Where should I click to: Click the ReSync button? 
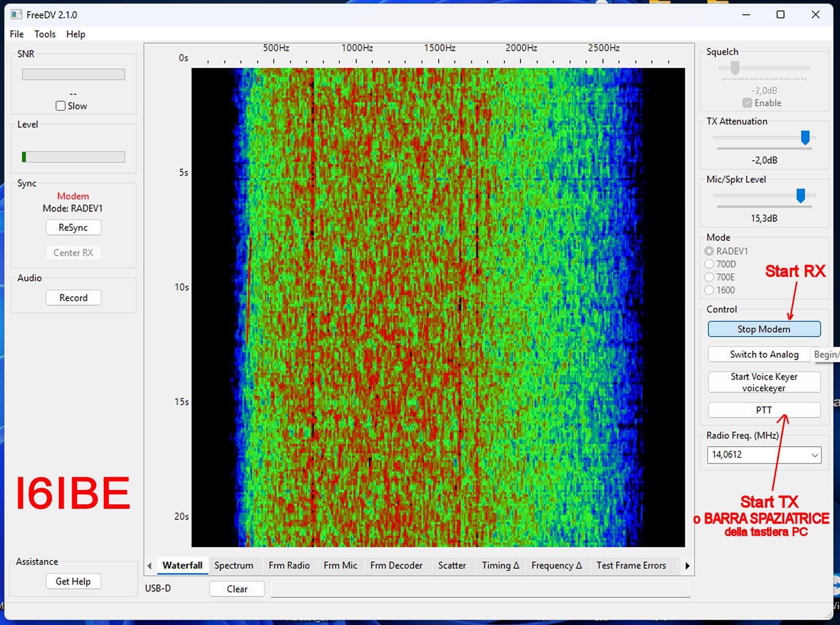tap(73, 227)
